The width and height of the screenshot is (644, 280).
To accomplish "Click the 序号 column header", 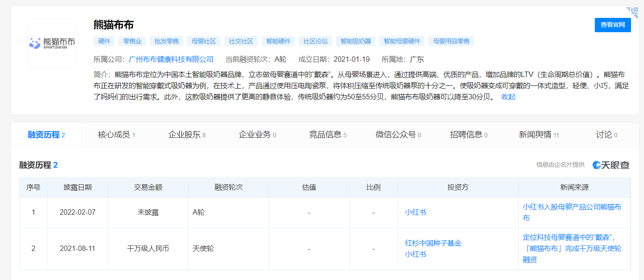I will (x=34, y=187).
